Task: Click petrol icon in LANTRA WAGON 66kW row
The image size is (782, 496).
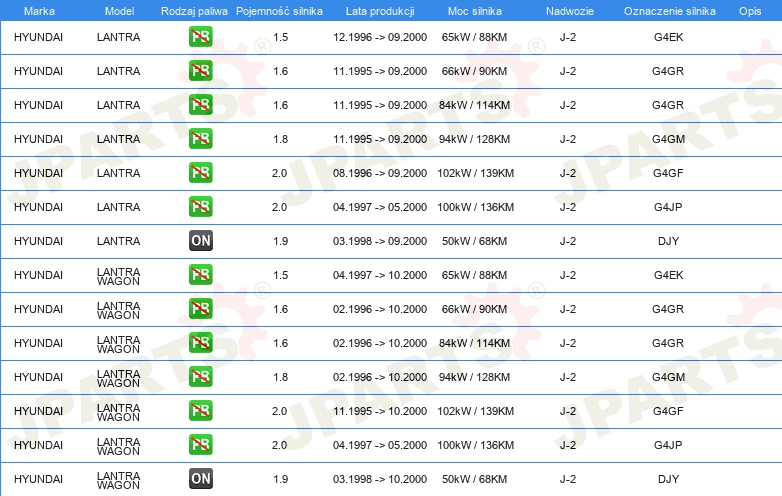Action: tap(200, 309)
